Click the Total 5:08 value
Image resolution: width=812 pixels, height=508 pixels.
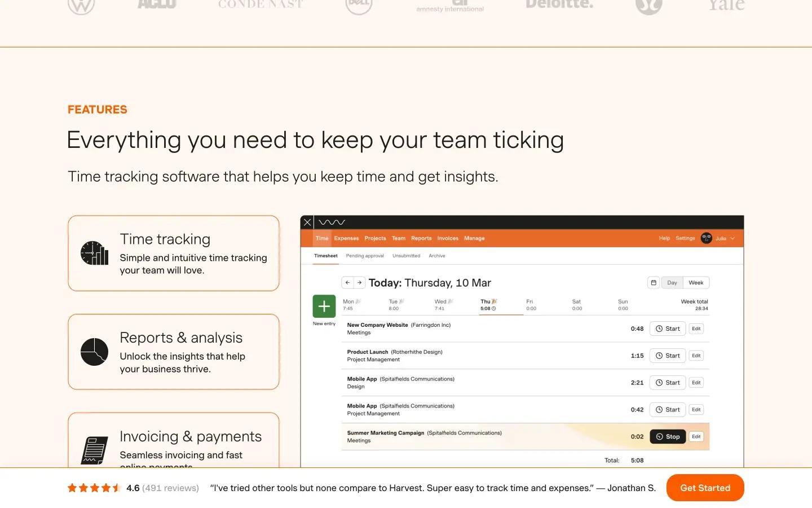pyautogui.click(x=637, y=461)
